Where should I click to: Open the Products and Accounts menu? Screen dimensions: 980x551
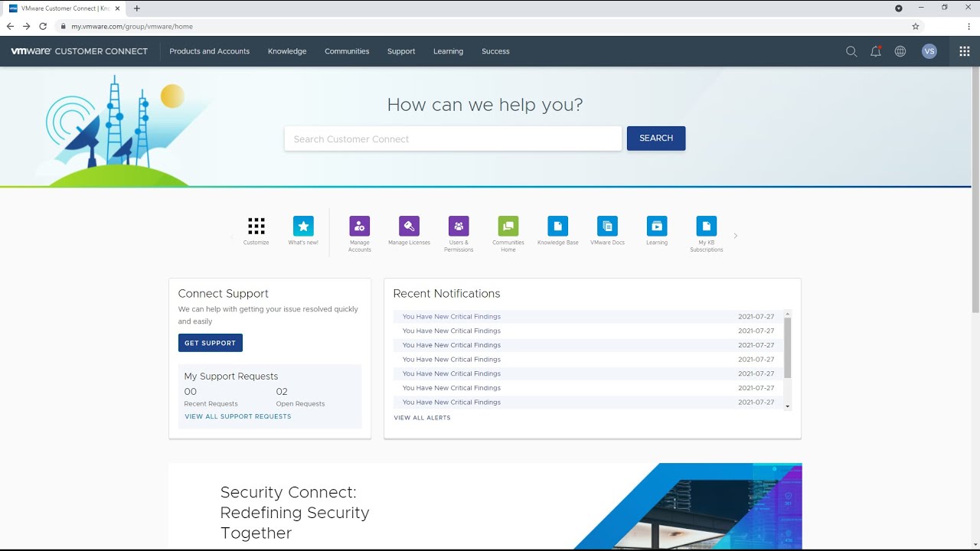[x=210, y=51]
